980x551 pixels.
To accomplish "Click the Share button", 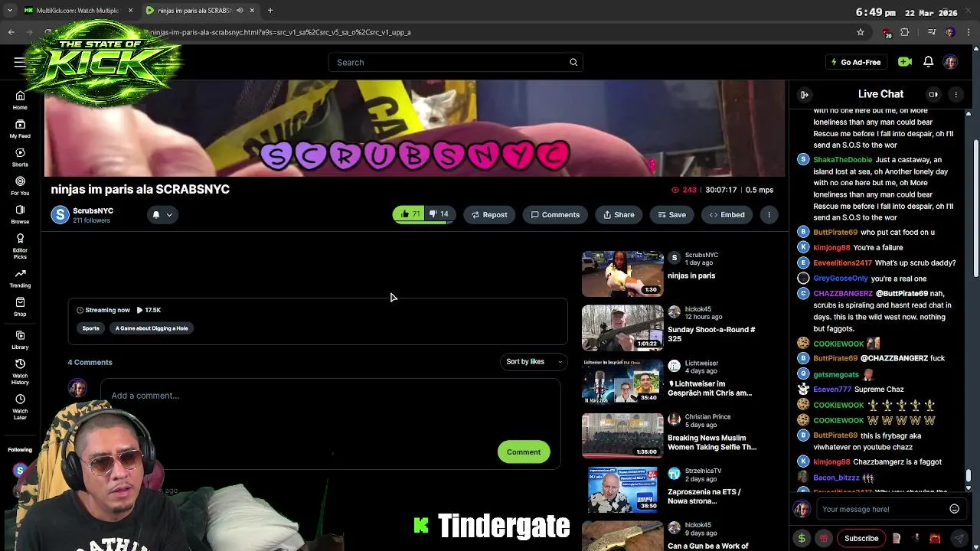I will click(619, 215).
